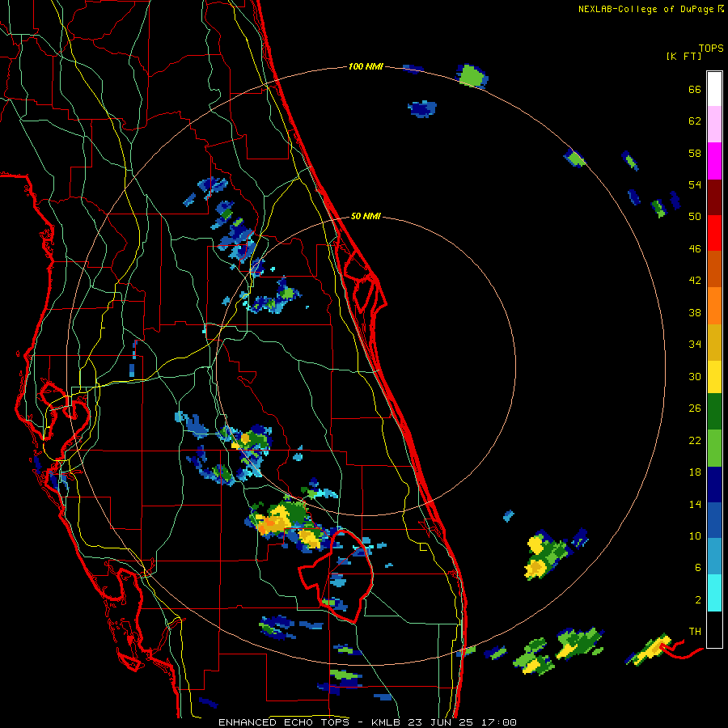Select the 26 value on the color scale
Image resolution: width=728 pixels, height=728 pixels.
pos(695,408)
